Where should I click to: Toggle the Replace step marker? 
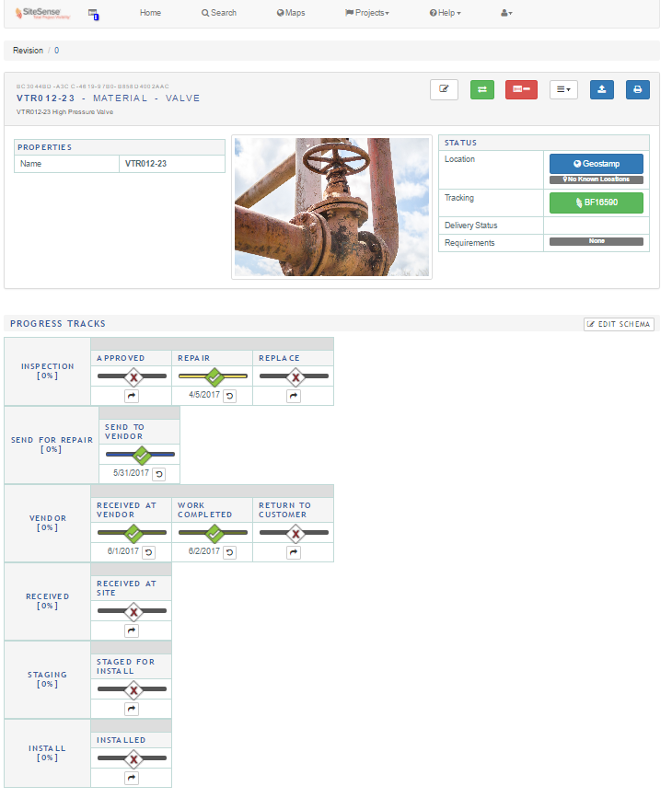tap(295, 377)
